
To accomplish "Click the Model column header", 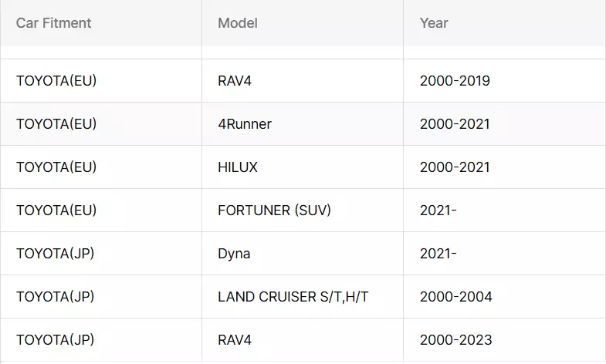I will pos(238,23).
